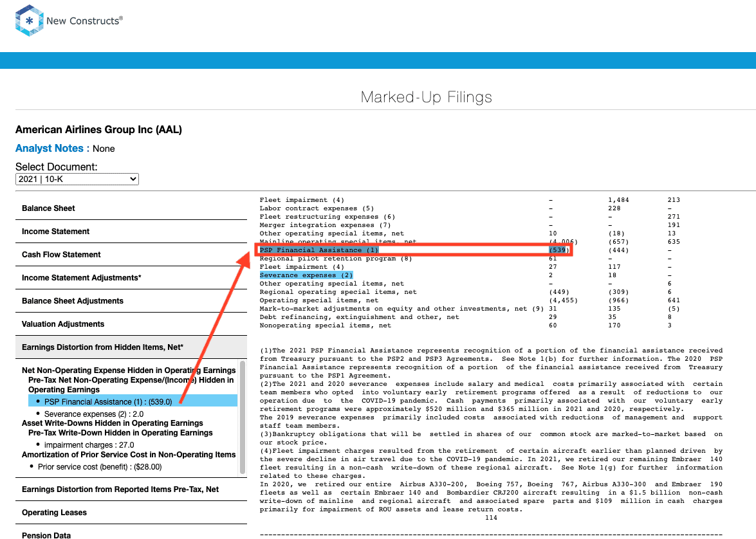Select impairment charges : 27.0 item
Screen dimensions: 756x539
(x=89, y=445)
